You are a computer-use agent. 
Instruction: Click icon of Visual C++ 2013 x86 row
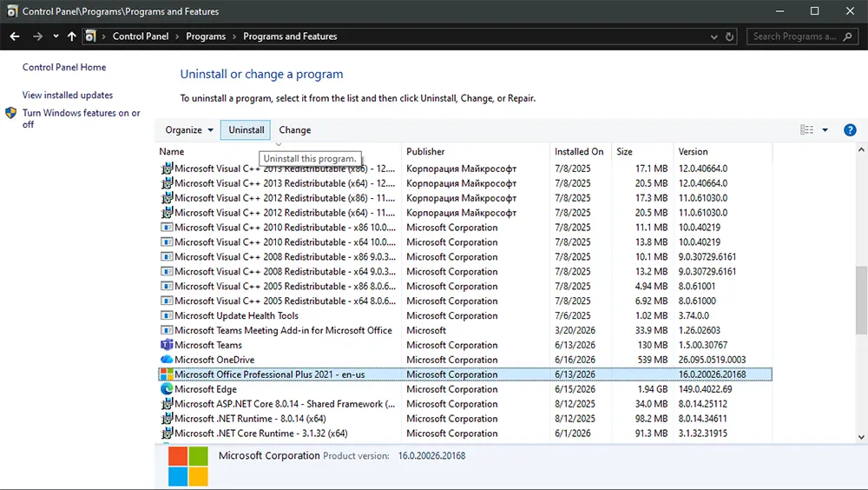pyautogui.click(x=167, y=169)
